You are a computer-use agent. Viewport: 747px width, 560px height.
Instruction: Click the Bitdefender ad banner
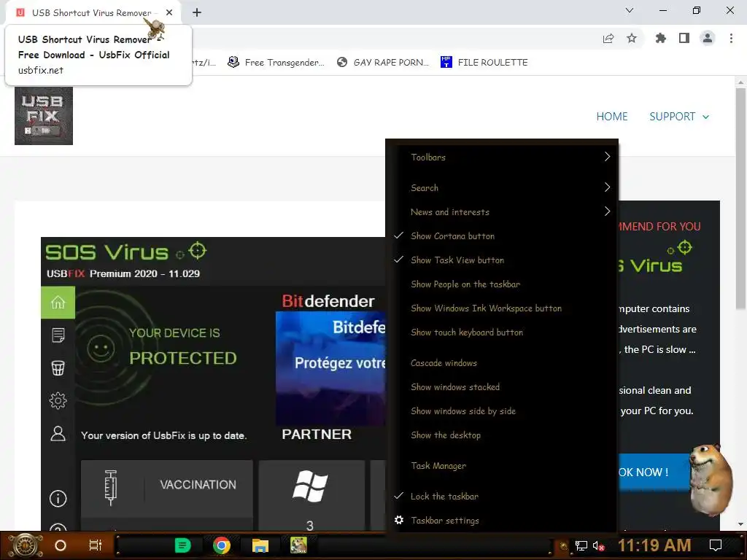330,368
